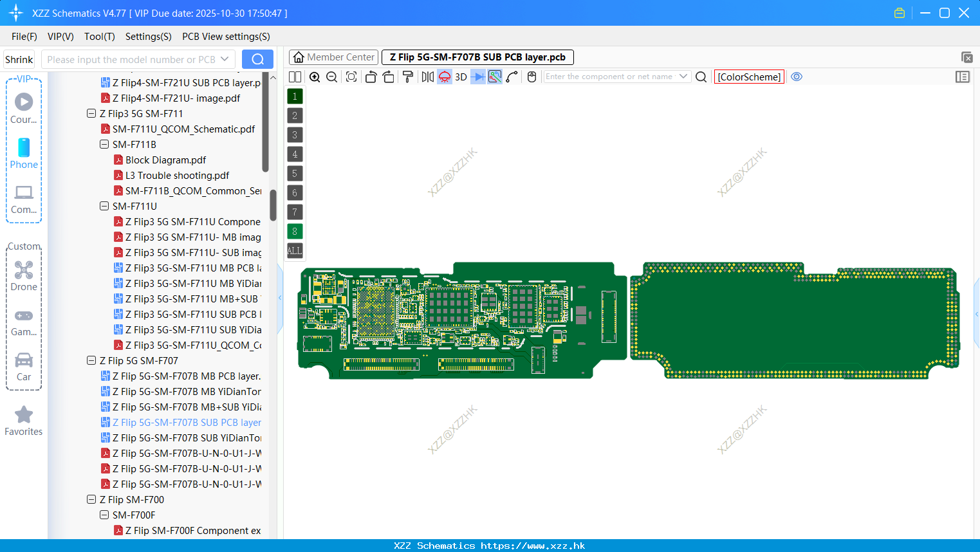Mirror the PCB board view
This screenshot has height=552, width=980.
[x=427, y=77]
